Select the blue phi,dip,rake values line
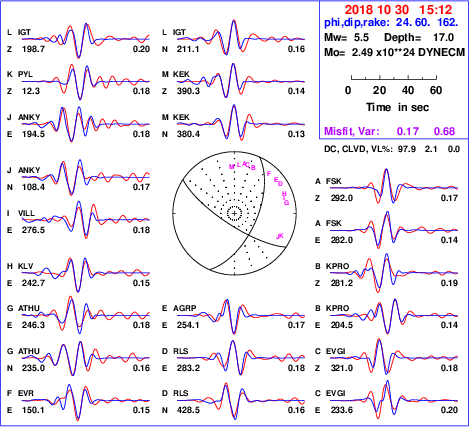Viewport: 469px width, 427px height. pyautogui.click(x=391, y=23)
